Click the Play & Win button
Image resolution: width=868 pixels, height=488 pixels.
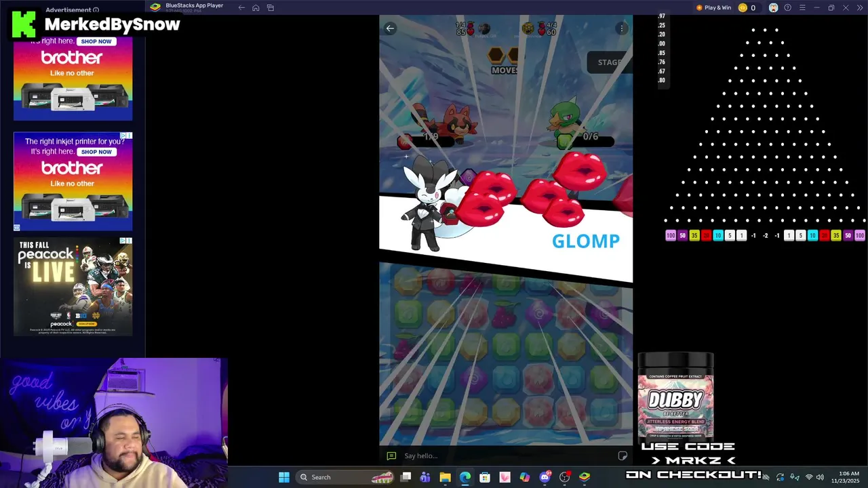coord(713,7)
